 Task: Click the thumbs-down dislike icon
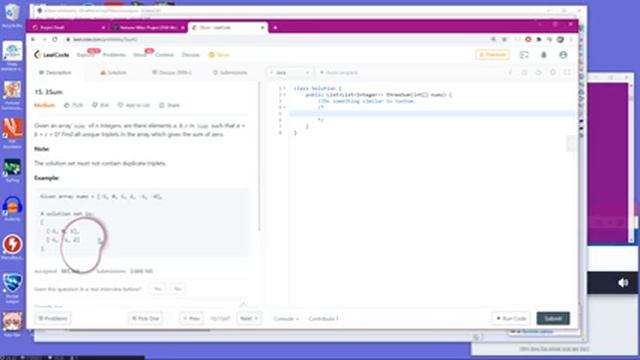[x=95, y=105]
